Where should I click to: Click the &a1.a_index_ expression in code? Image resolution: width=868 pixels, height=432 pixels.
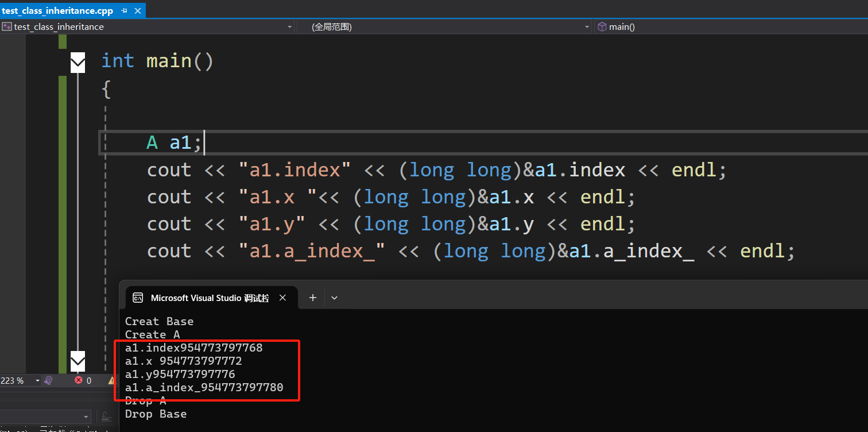coord(626,251)
